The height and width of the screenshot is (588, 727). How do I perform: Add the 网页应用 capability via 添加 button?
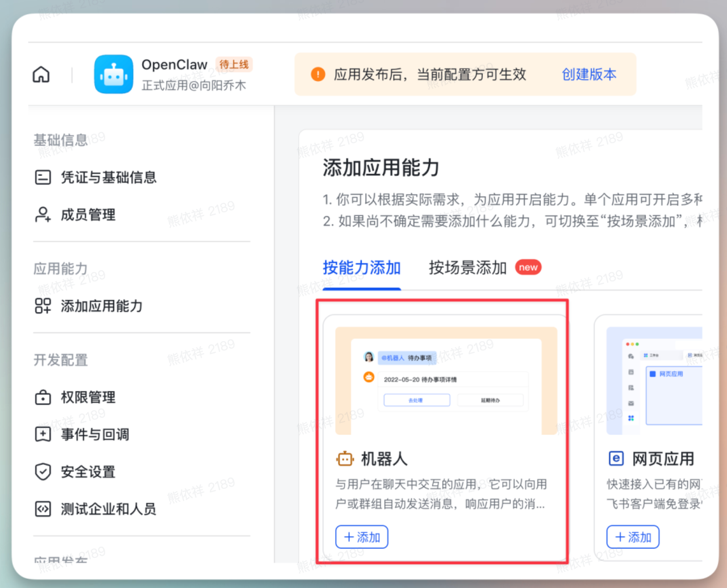[x=633, y=537]
